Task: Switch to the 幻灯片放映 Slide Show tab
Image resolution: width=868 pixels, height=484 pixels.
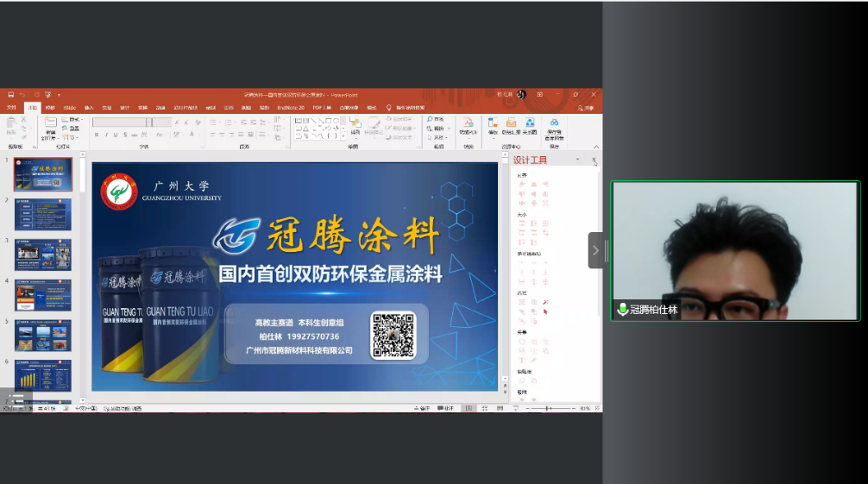Action: [x=186, y=108]
